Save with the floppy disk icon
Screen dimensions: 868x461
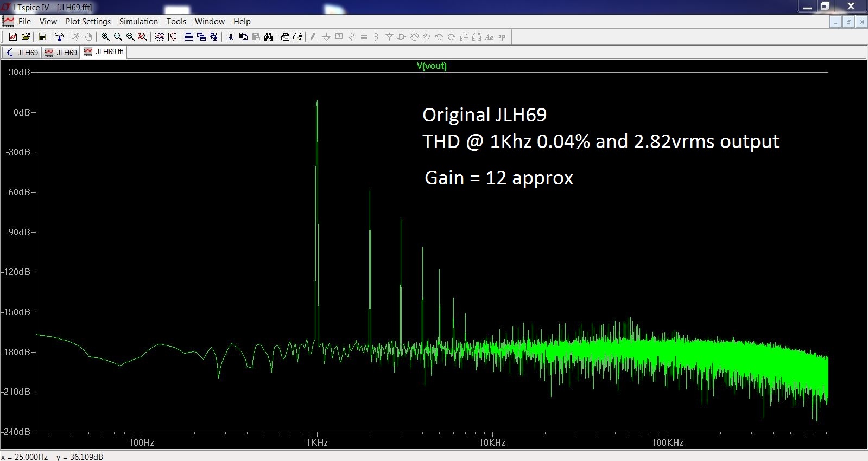tap(42, 37)
